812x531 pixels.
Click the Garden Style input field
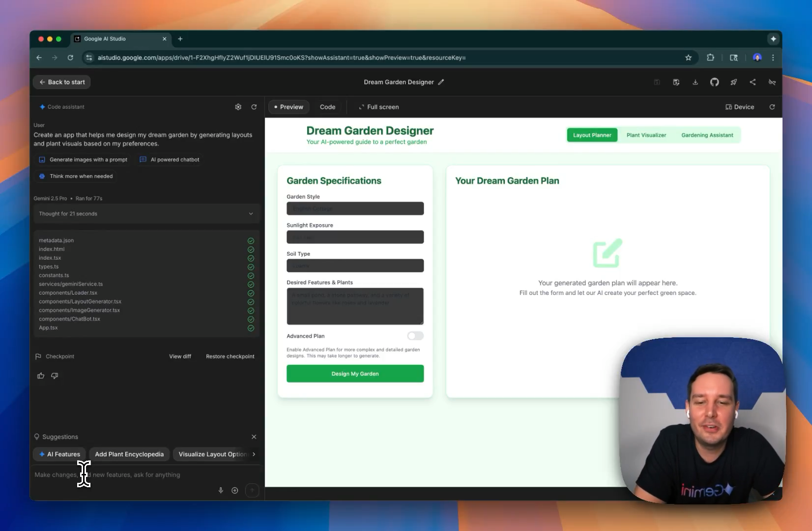click(355, 208)
